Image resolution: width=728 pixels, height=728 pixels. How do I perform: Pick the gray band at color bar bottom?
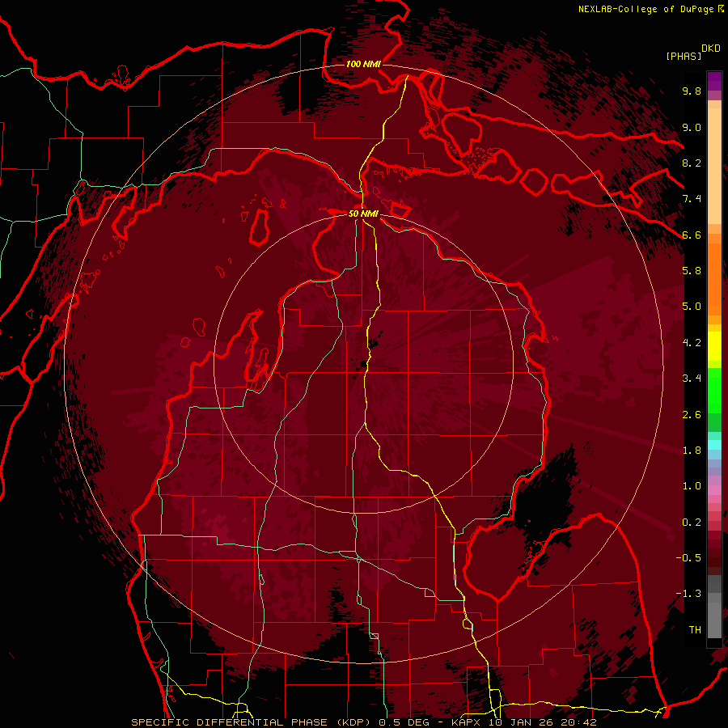[x=714, y=608]
